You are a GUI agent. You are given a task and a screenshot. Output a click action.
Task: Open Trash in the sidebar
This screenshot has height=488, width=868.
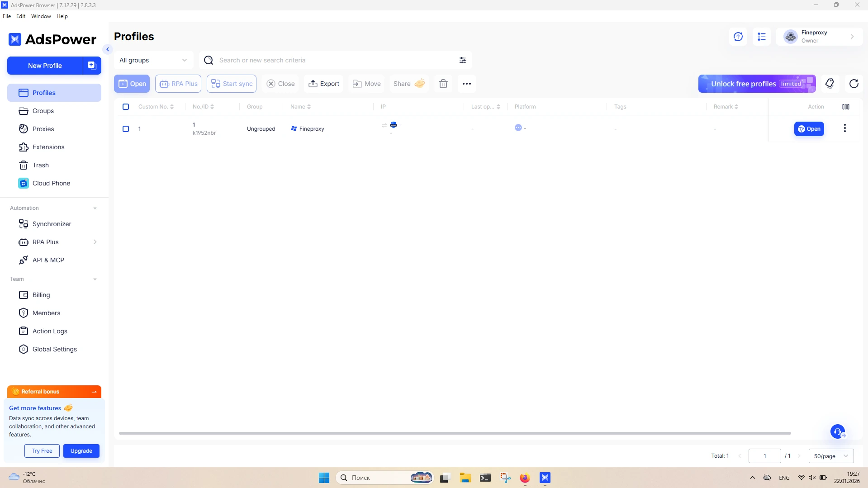pyautogui.click(x=54, y=165)
